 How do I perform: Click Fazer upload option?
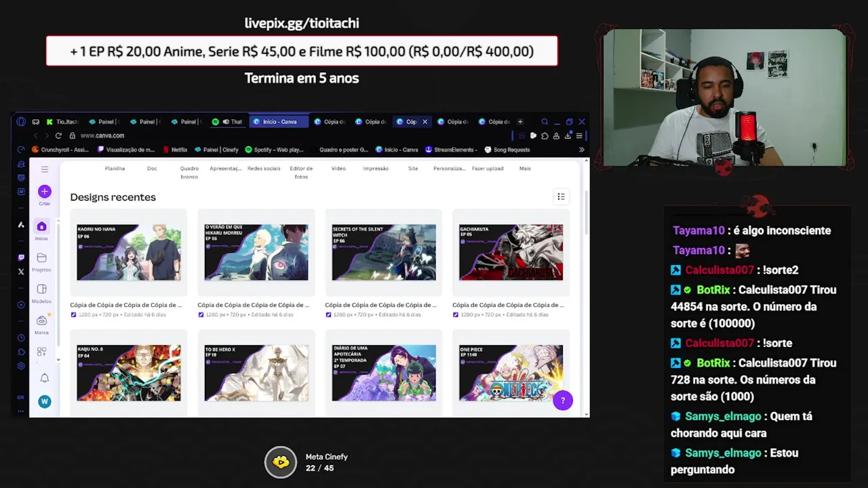tap(488, 168)
